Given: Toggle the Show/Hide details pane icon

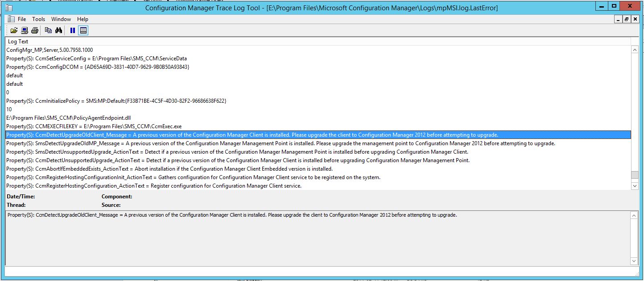Looking at the screenshot, I should pyautogui.click(x=83, y=30).
